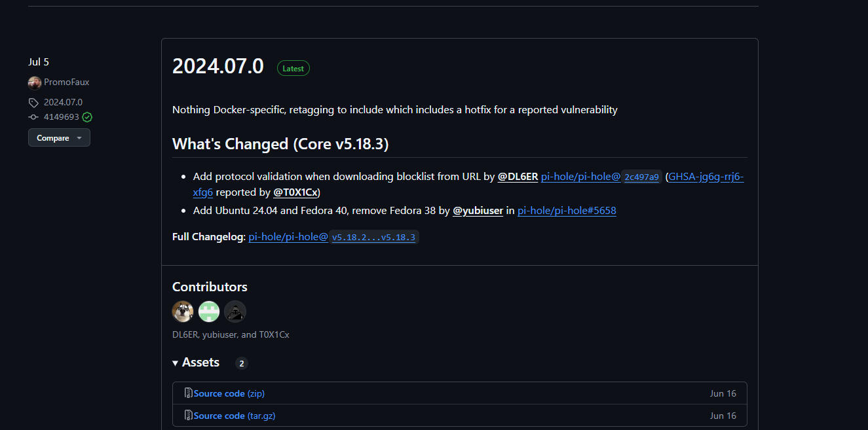The height and width of the screenshot is (430, 868).
Task: Open @DL6ER's profile link
Action: [518, 177]
